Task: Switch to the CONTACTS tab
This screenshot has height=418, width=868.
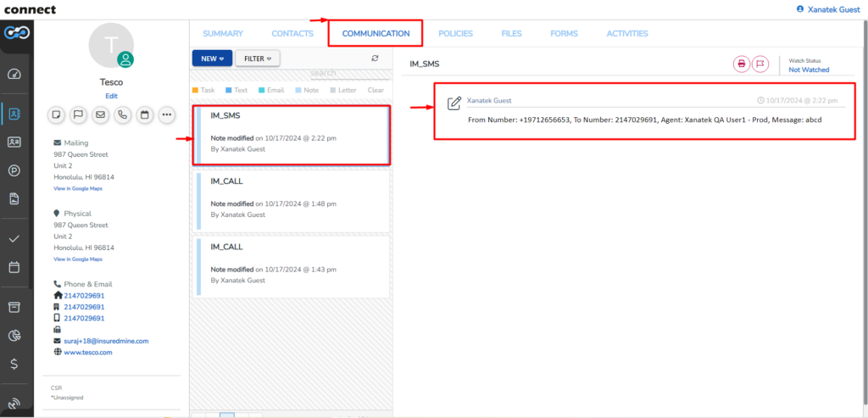Action: 292,33
